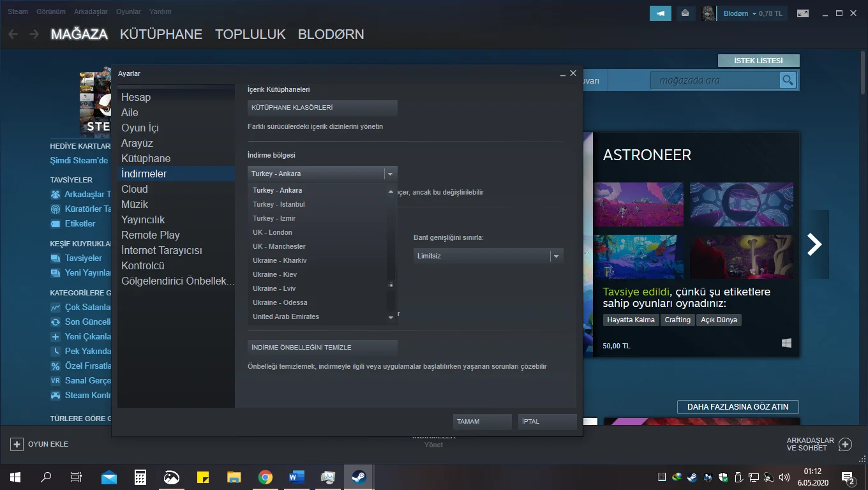Open the envelope inbox icon
This screenshot has height=490, width=868.
coord(685,13)
